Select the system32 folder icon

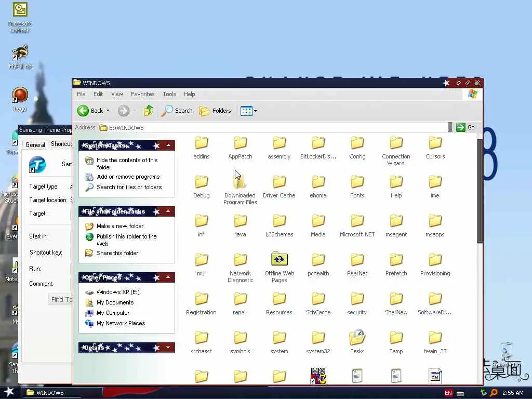318,338
